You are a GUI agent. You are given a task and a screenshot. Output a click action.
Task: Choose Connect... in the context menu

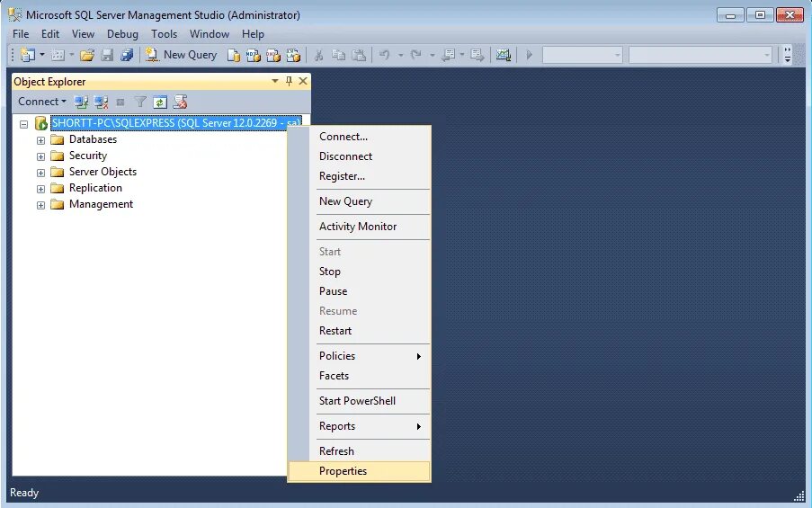tap(359, 137)
